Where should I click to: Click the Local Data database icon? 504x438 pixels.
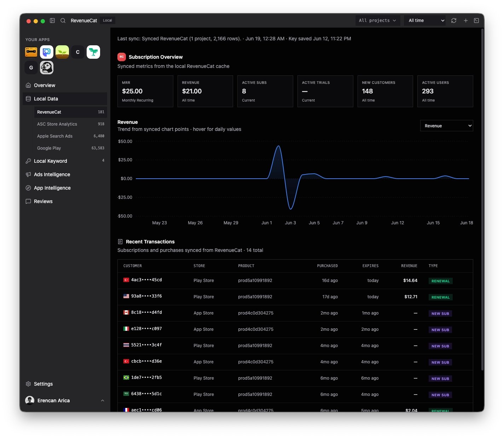(28, 99)
